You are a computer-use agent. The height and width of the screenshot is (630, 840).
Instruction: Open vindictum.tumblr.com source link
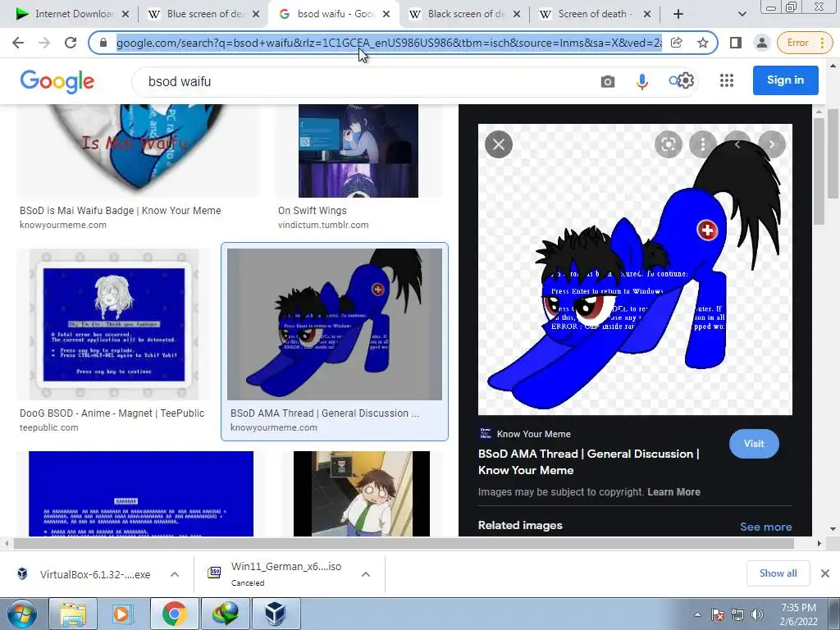coord(323,225)
